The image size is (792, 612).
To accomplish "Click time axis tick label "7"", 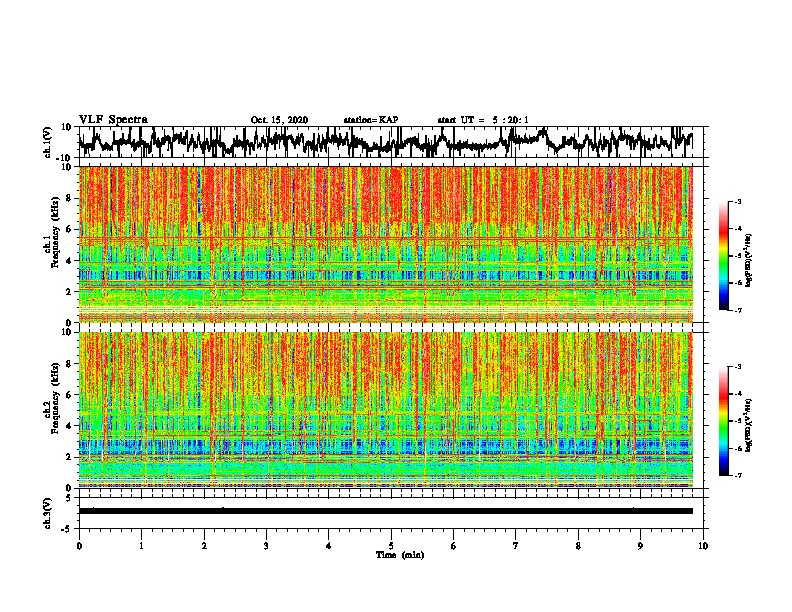I will pos(516,546).
